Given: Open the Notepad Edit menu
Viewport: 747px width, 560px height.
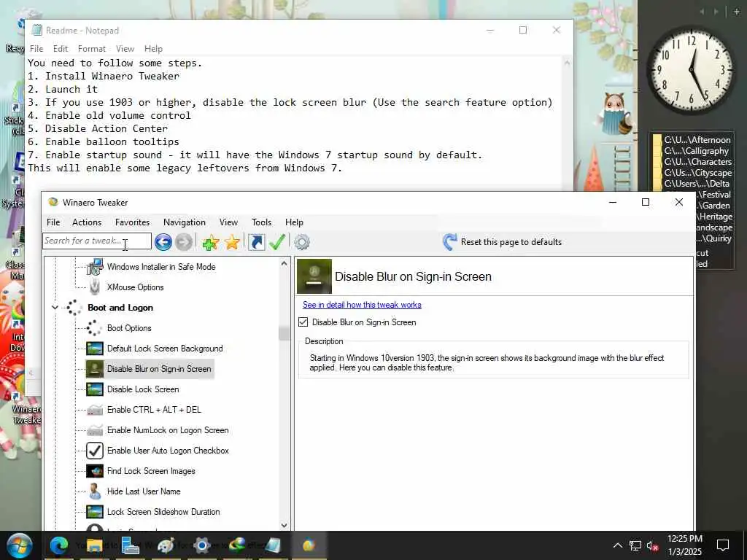Looking at the screenshot, I should (61, 49).
